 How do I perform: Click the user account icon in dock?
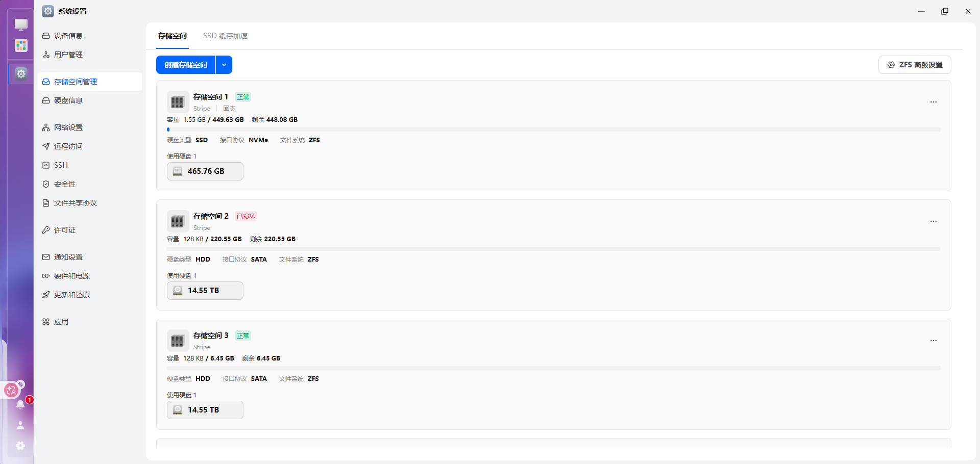20,425
